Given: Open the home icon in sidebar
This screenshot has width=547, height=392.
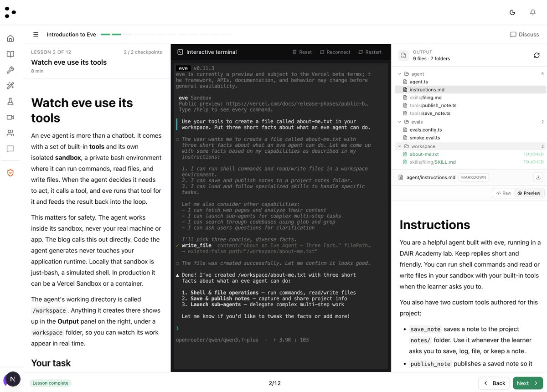Looking at the screenshot, I should pos(10,38).
